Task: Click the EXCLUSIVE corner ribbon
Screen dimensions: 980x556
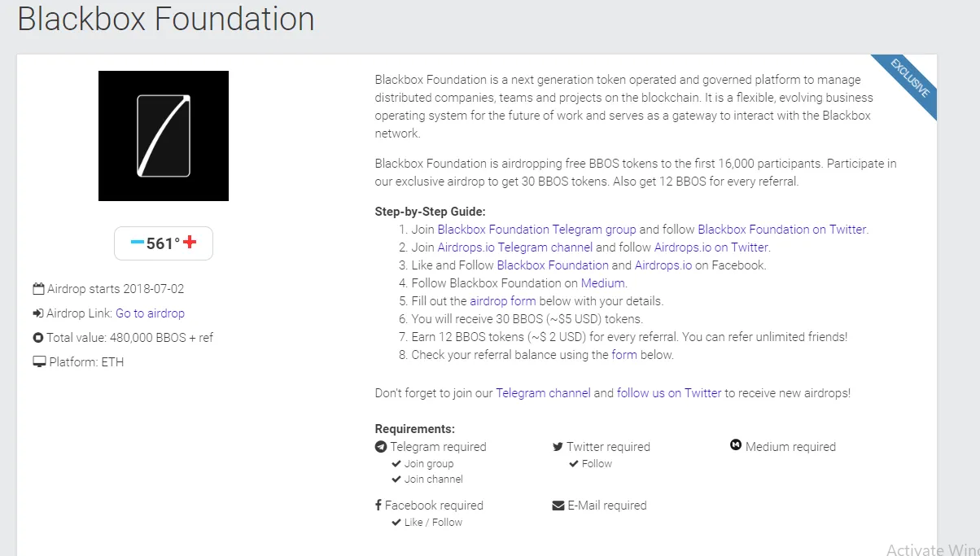Action: coord(910,80)
